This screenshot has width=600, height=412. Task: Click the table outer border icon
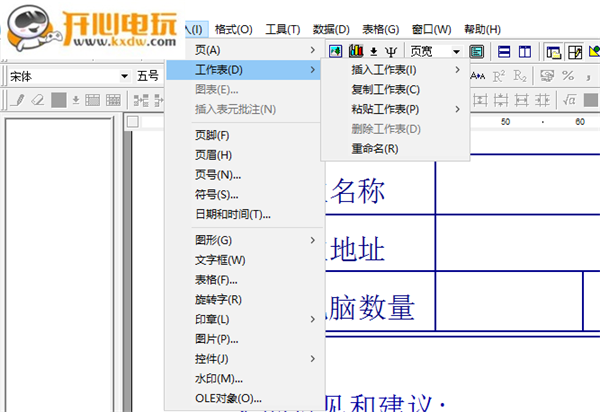pos(92,100)
